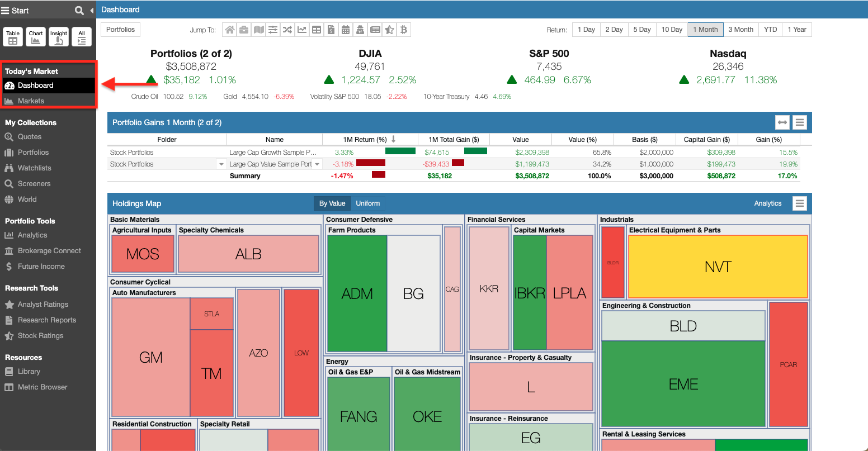Jump to the spy insider icon
This screenshot has width=868, height=451.
(360, 30)
